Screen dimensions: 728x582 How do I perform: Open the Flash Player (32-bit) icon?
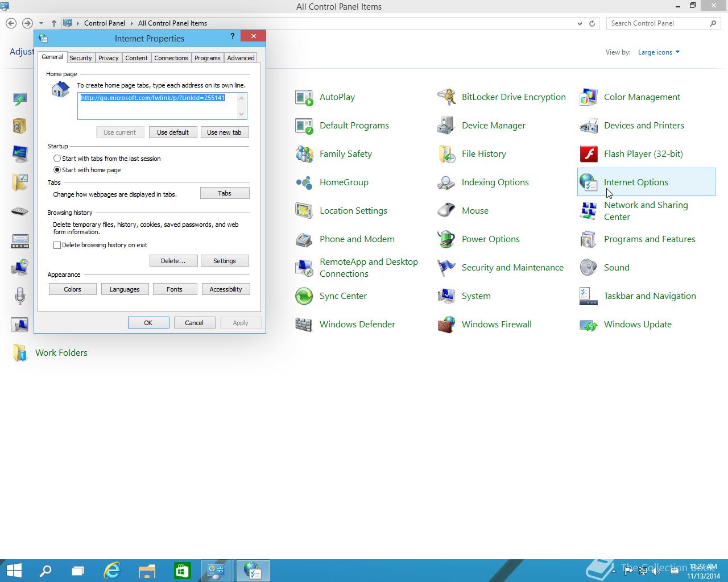pyautogui.click(x=589, y=154)
